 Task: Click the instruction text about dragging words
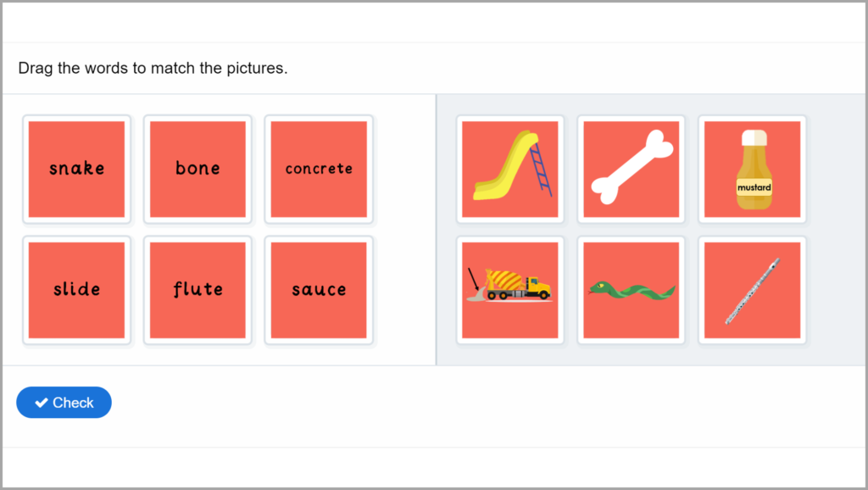[154, 68]
